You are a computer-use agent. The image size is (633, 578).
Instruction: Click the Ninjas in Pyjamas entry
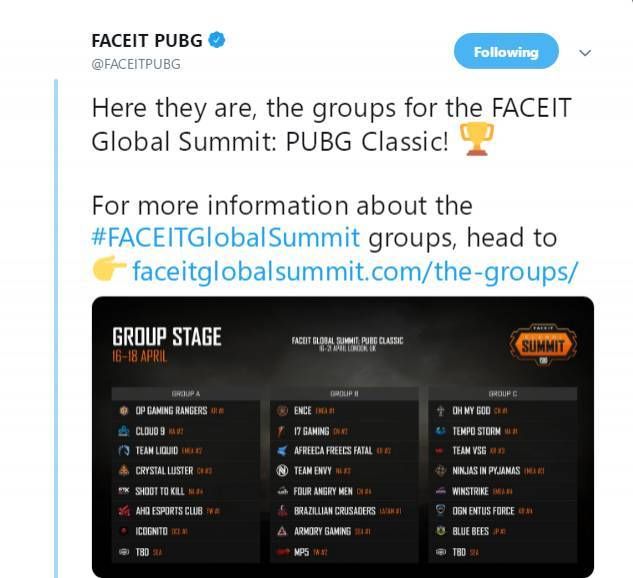[x=492, y=471]
